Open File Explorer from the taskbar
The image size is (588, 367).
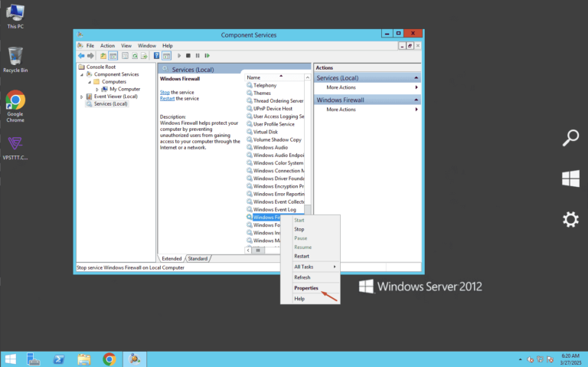click(x=84, y=359)
